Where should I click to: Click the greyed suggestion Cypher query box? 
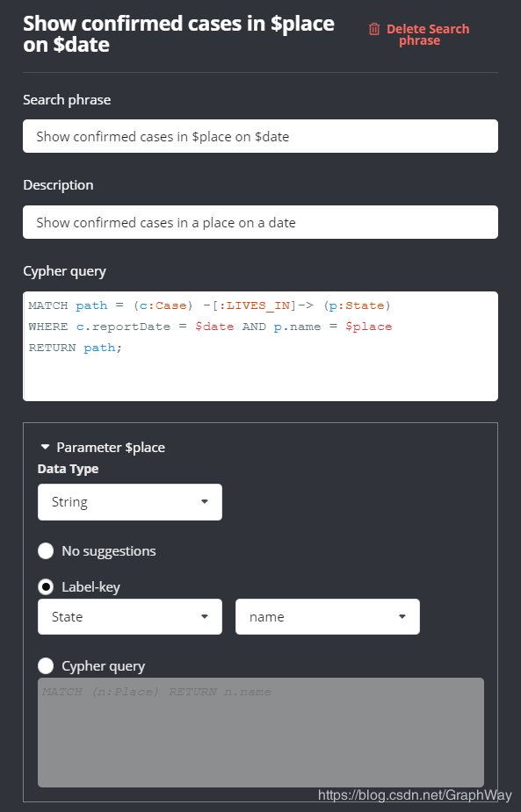tap(261, 732)
